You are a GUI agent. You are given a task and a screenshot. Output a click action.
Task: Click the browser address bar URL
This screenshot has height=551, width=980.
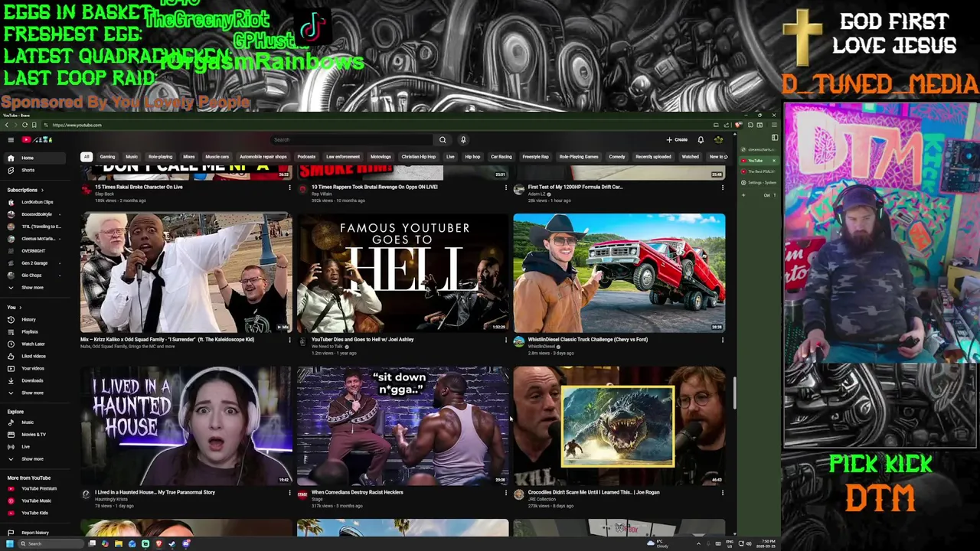click(x=77, y=125)
